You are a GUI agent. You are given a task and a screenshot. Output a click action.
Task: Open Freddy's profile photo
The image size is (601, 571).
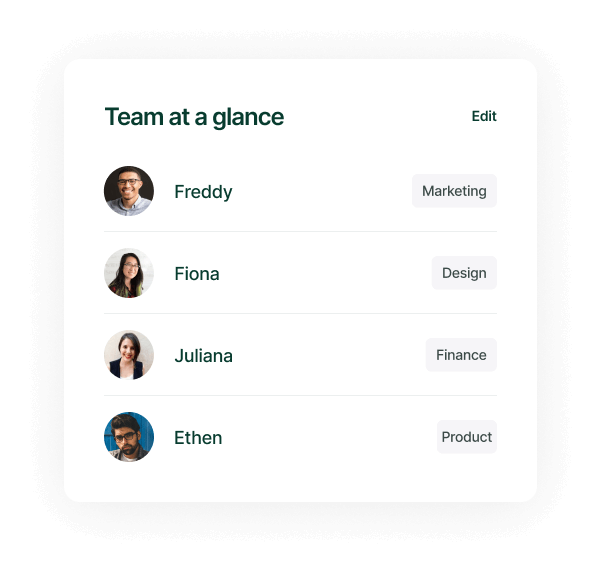click(129, 191)
